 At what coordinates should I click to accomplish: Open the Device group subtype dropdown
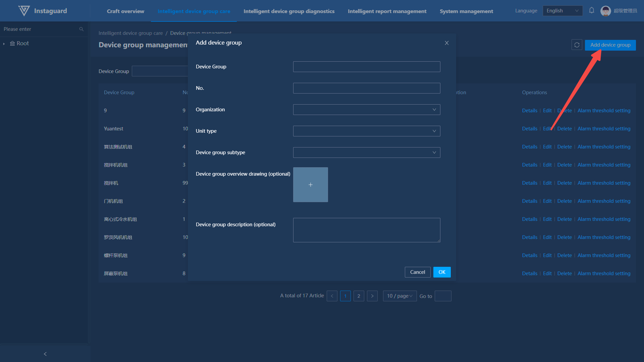click(367, 153)
